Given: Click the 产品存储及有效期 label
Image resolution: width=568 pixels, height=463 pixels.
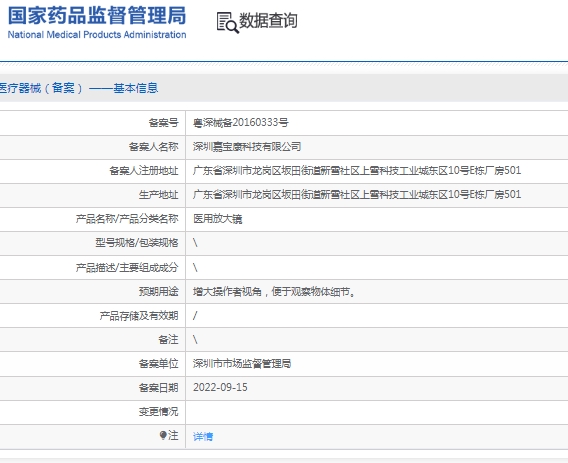Looking at the screenshot, I should (139, 316).
